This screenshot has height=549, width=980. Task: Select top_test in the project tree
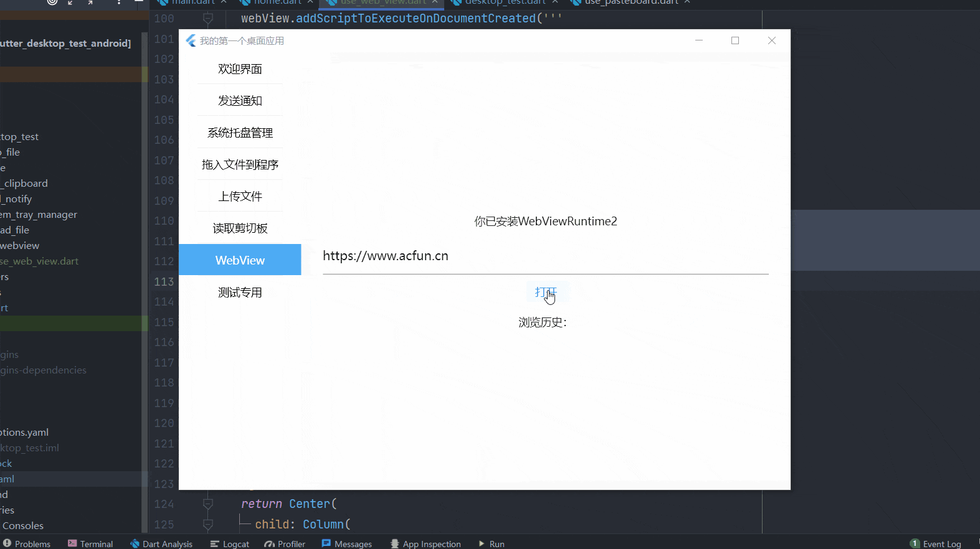click(x=19, y=136)
